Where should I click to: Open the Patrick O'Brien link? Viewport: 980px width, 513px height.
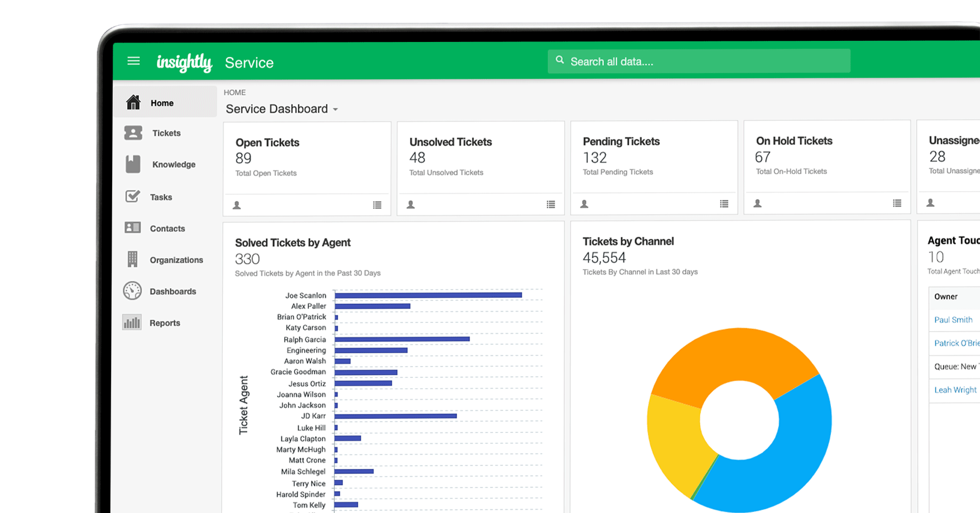point(956,343)
